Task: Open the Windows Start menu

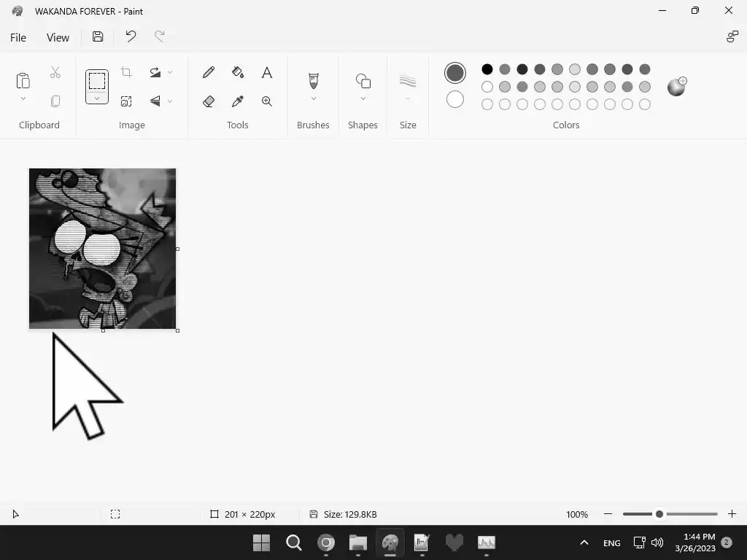Action: tap(261, 542)
